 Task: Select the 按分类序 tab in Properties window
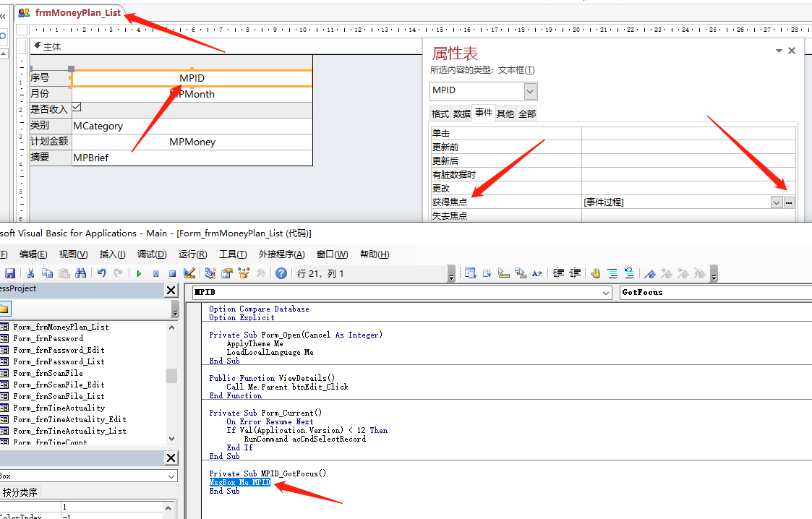click(20, 492)
